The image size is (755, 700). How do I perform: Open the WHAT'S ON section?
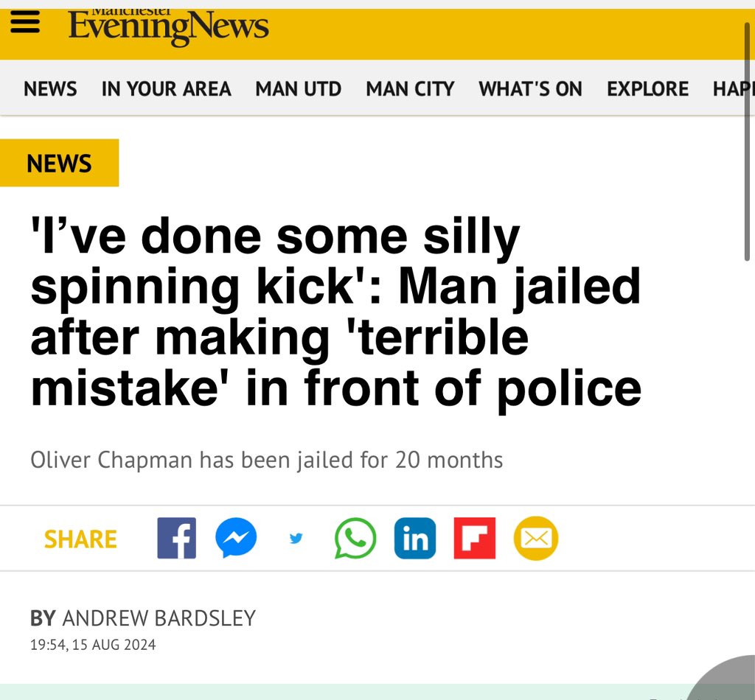(530, 89)
